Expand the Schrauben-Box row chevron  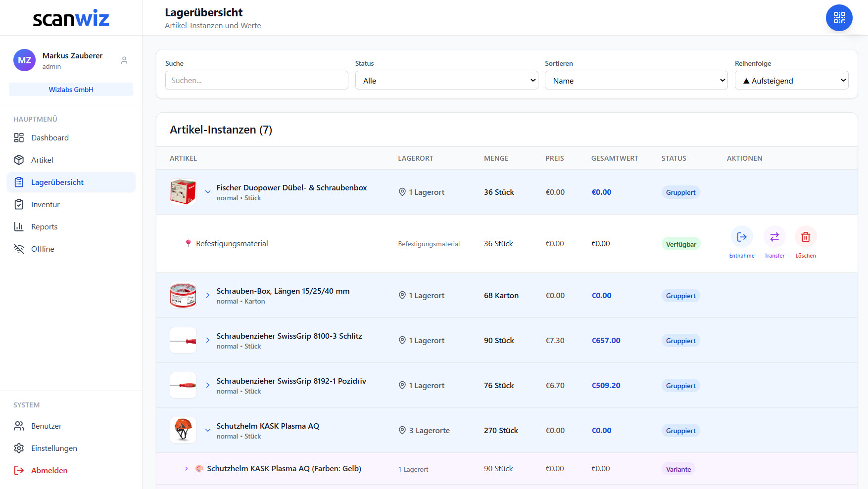click(208, 295)
